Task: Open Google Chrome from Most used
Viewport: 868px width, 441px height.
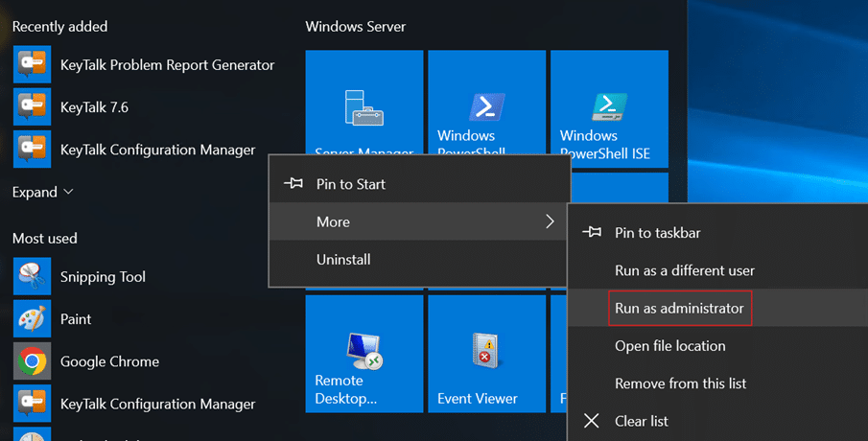Action: (32, 361)
